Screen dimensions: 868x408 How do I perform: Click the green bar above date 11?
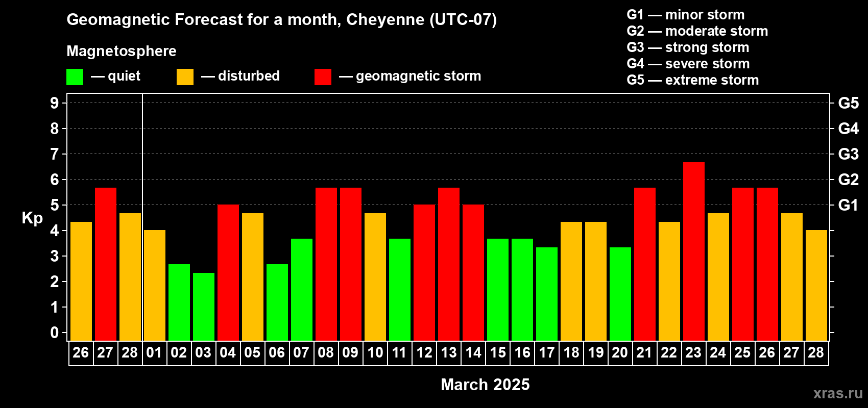point(400,290)
